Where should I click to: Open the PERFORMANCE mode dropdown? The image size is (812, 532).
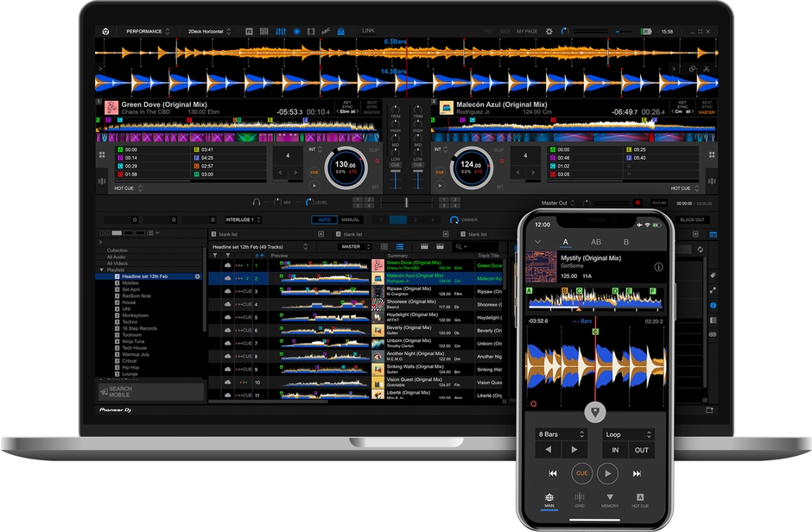coord(148,31)
